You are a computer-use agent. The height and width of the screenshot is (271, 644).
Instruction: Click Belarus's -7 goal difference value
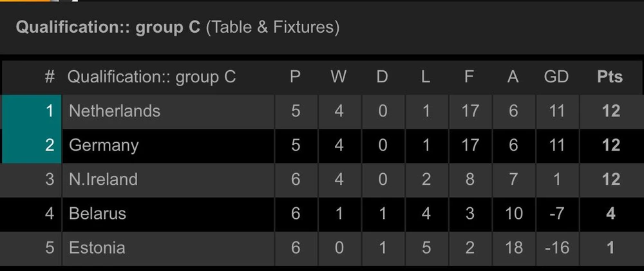click(x=556, y=213)
